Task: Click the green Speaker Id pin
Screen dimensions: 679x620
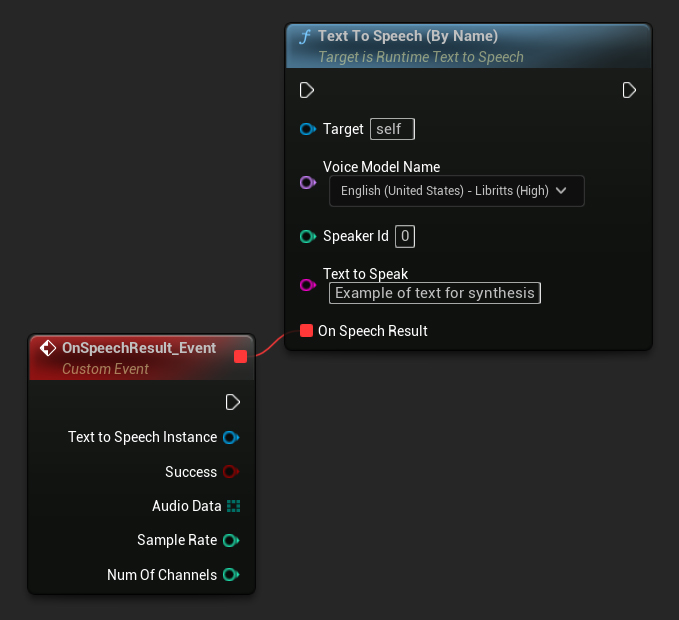Action: tap(307, 237)
